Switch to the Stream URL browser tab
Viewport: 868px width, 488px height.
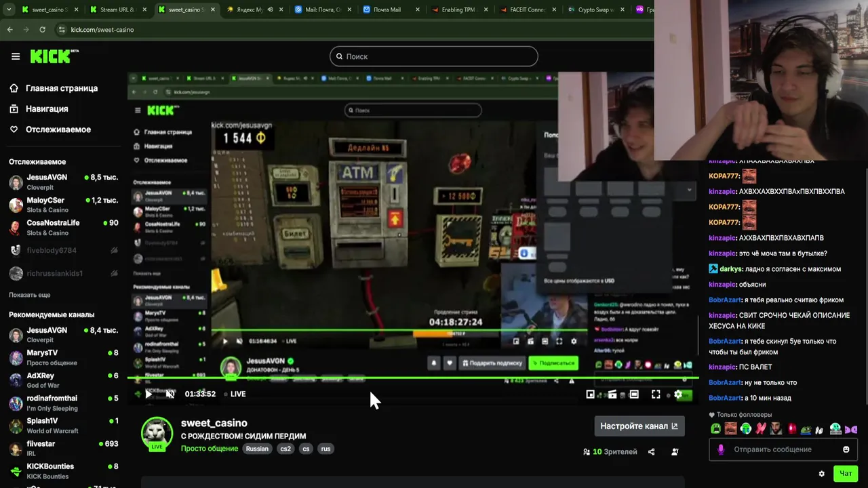coord(117,10)
